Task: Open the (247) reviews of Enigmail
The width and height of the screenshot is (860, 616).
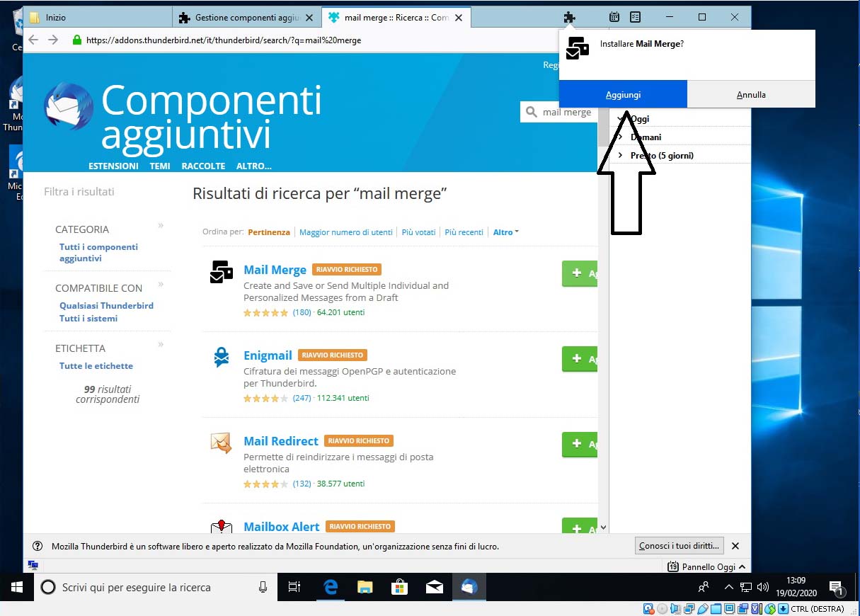Action: (x=302, y=398)
